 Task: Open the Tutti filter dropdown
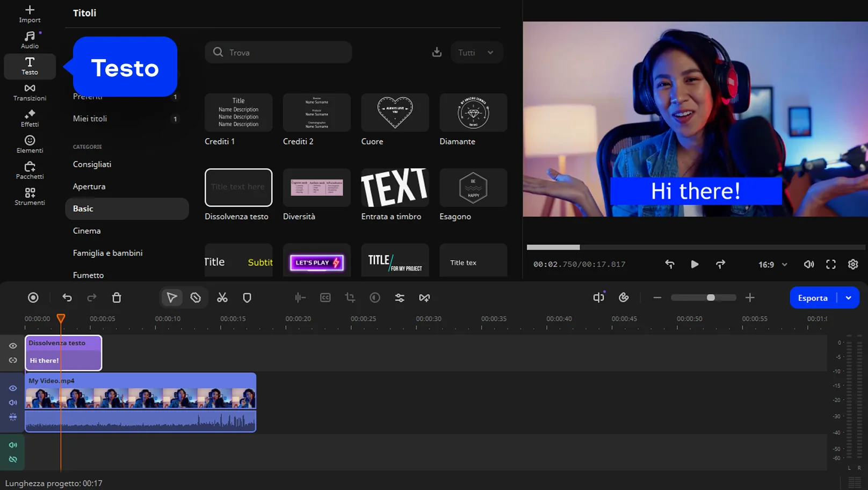coord(476,53)
